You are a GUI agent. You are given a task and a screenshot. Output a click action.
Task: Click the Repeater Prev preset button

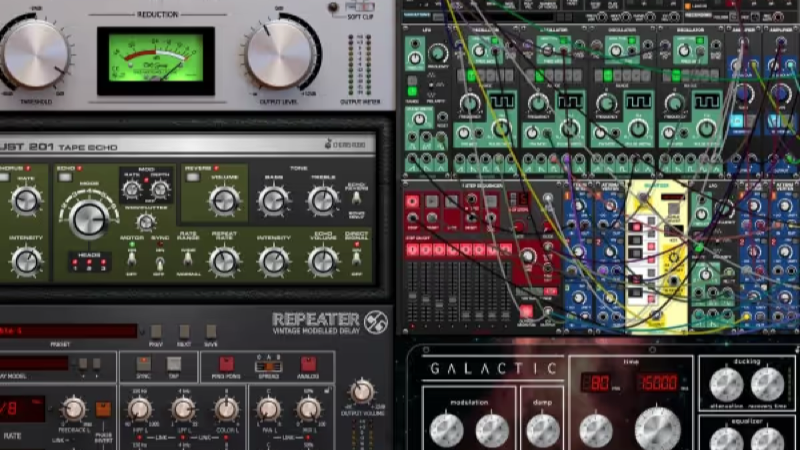point(156,332)
